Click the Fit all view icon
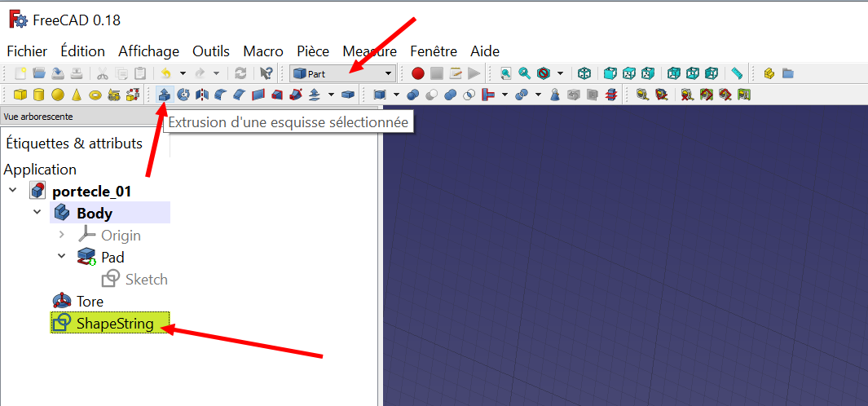This screenshot has height=406, width=868. [x=505, y=73]
